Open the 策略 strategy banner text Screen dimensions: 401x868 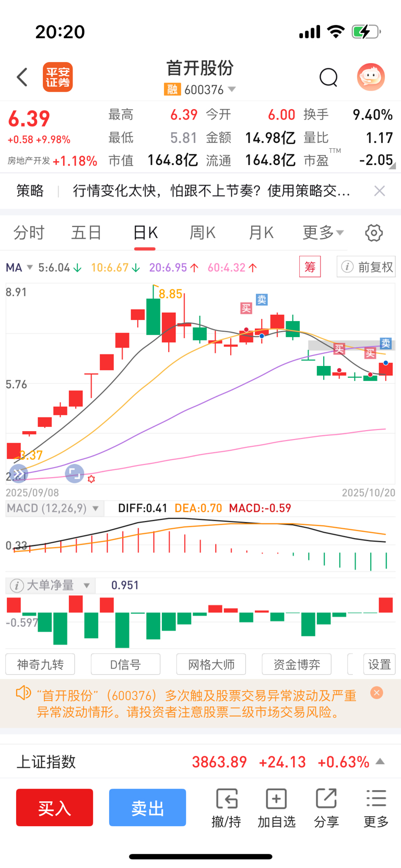pyautogui.click(x=211, y=191)
